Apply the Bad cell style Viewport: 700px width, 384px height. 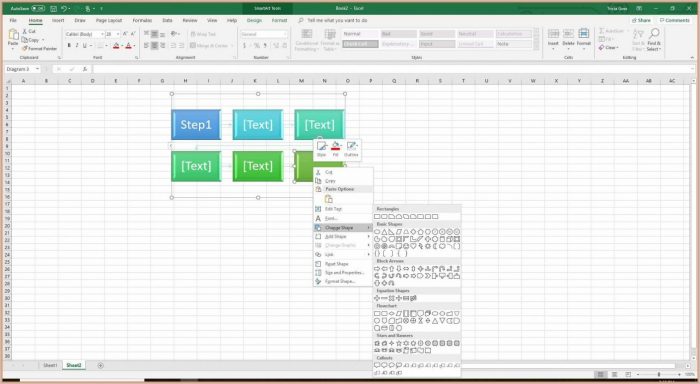point(399,34)
